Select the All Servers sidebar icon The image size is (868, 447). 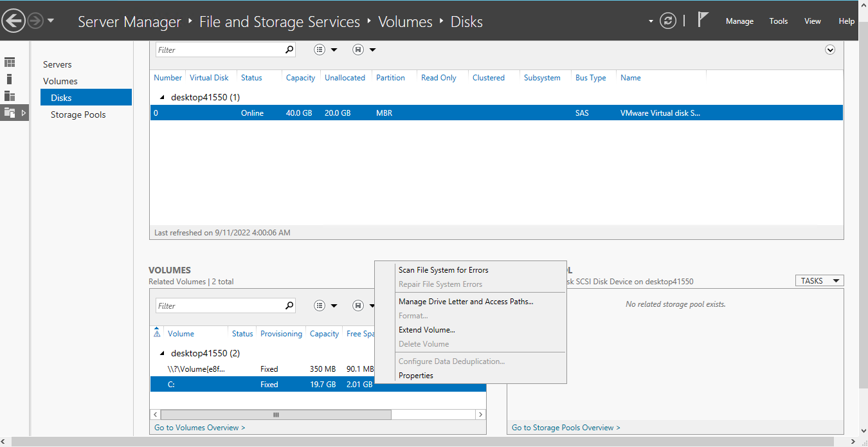10,96
